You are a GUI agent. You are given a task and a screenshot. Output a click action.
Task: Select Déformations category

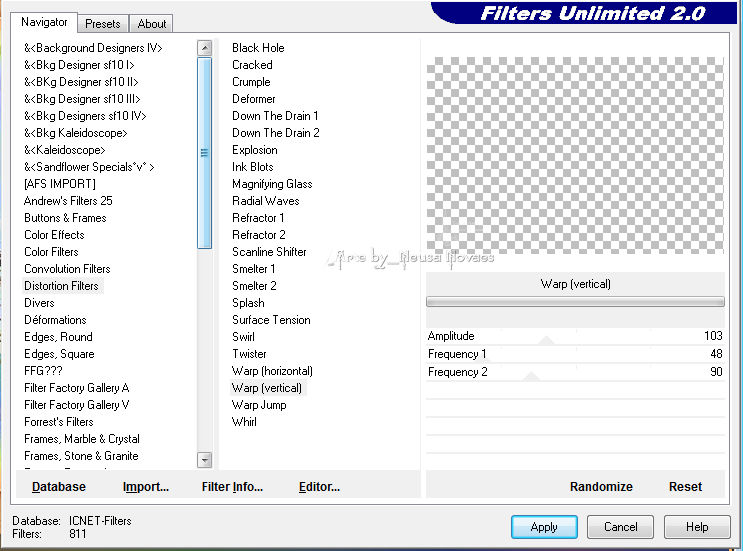(x=55, y=320)
